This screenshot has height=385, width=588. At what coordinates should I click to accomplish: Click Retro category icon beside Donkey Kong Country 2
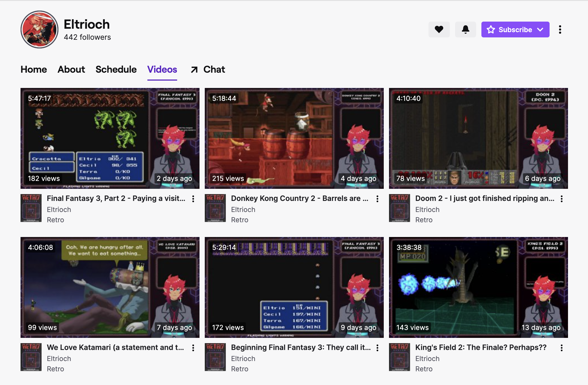(215, 208)
